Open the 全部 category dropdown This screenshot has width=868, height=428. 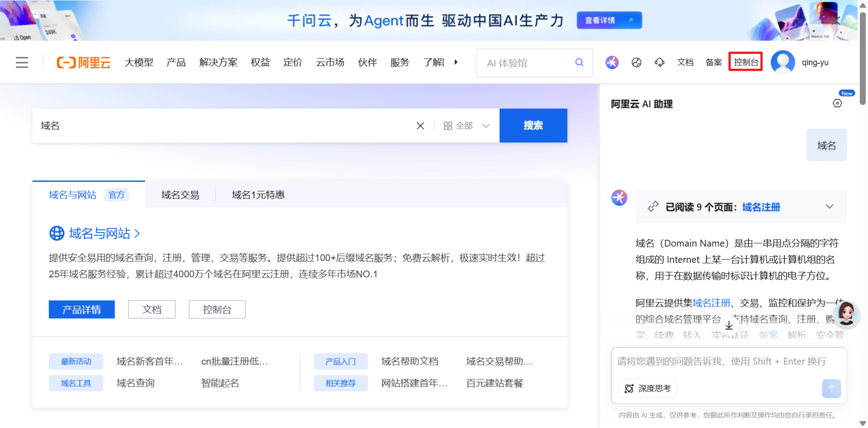pyautogui.click(x=466, y=126)
